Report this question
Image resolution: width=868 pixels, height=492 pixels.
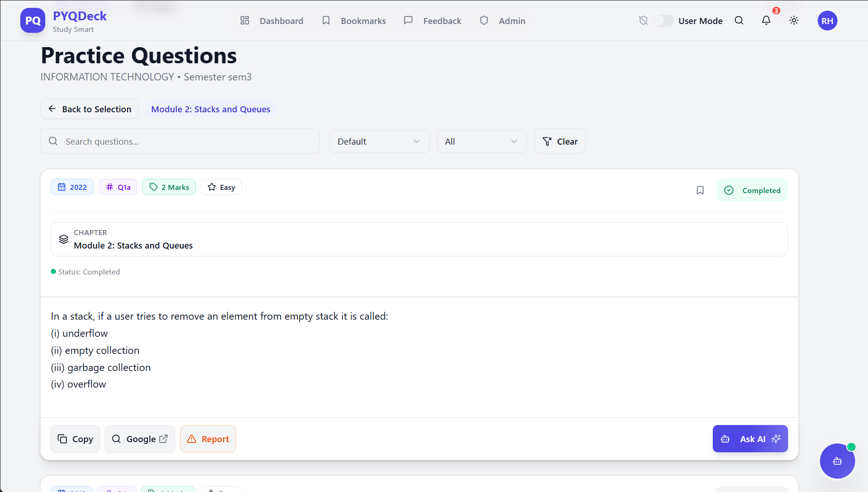(208, 439)
